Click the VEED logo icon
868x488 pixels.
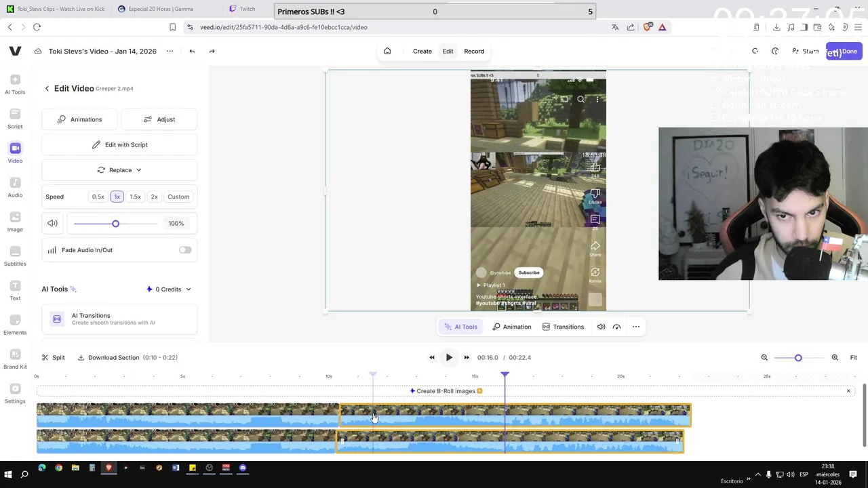(15, 52)
